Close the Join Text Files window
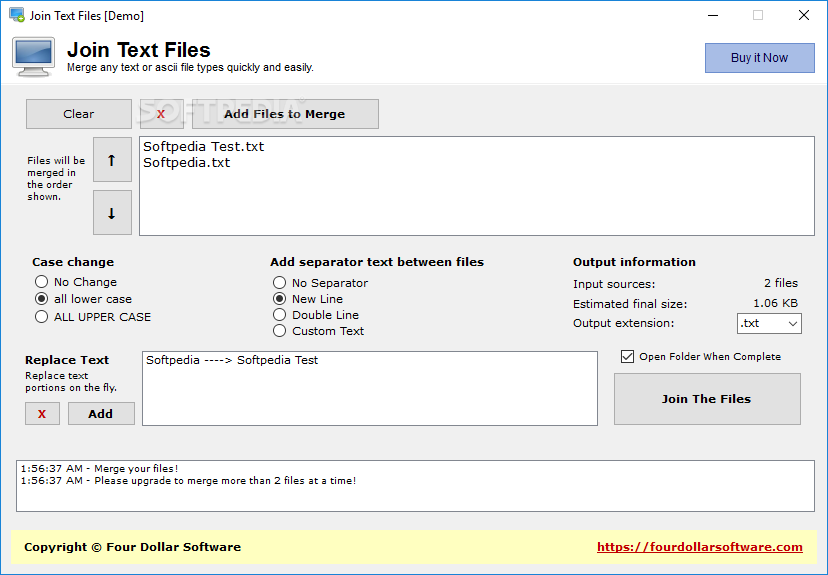Viewport: 828px width, 575px height. click(804, 15)
